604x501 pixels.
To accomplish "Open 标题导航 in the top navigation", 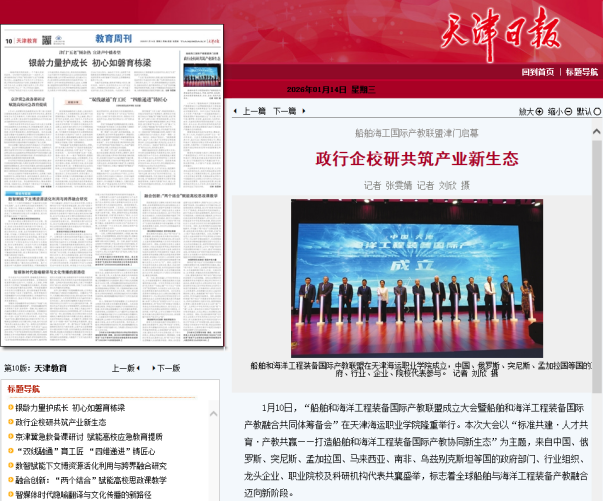I will coord(582,72).
